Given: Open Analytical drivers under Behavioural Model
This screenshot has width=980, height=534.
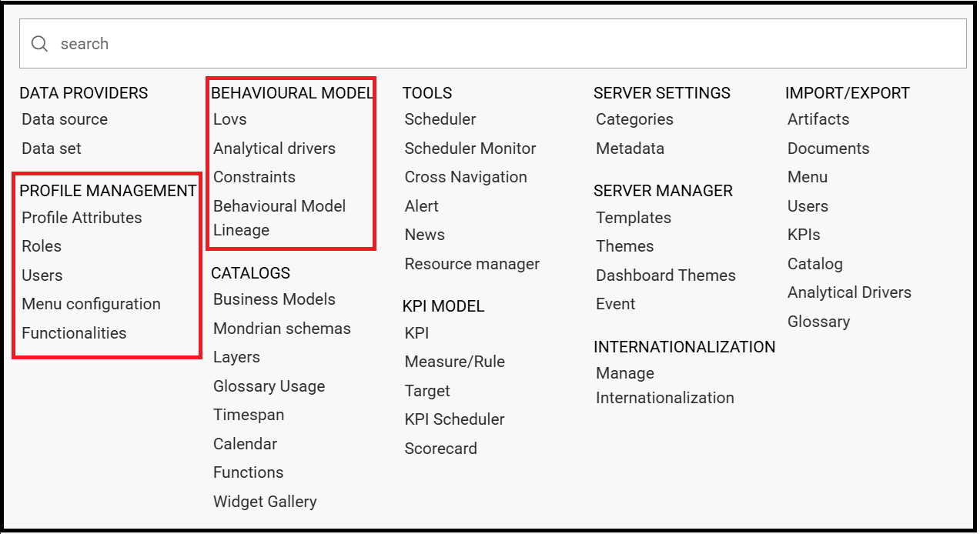Looking at the screenshot, I should pos(275,149).
